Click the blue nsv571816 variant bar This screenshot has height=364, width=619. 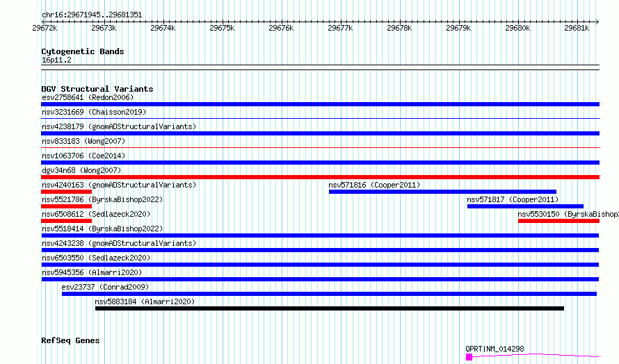(442, 192)
